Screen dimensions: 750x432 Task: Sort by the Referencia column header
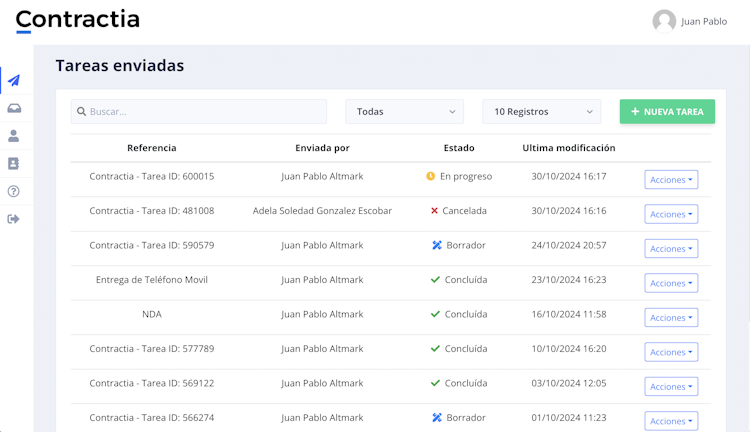(x=152, y=148)
